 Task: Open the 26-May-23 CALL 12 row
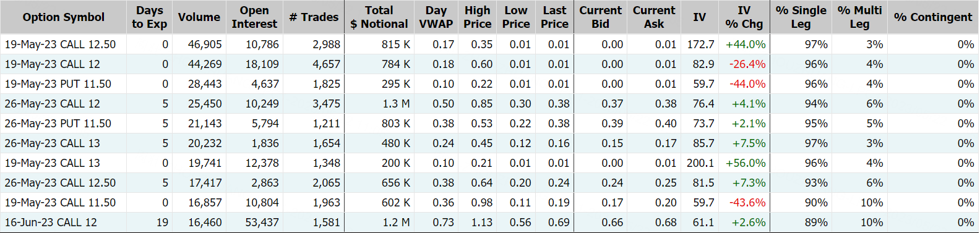tap(489, 104)
